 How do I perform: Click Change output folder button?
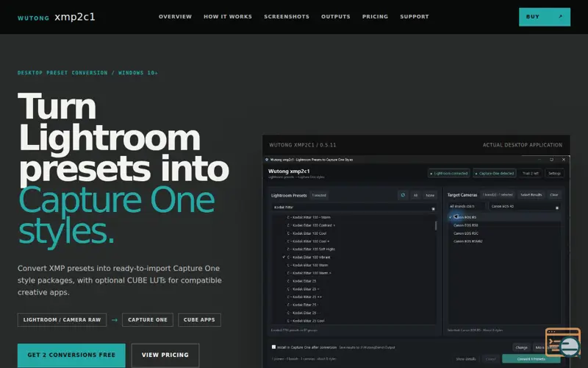coord(521,347)
